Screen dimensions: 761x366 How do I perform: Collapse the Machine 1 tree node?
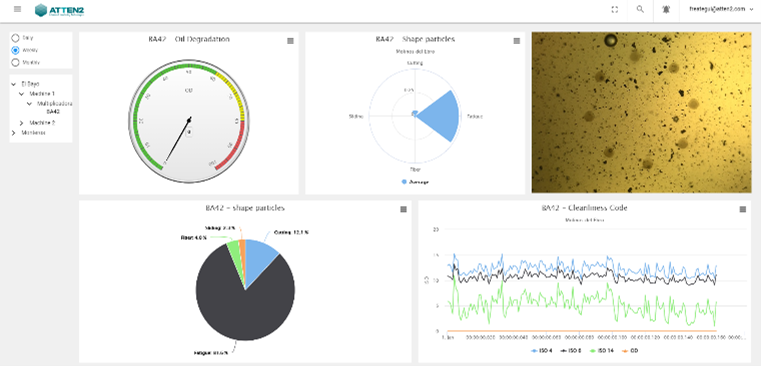point(21,93)
